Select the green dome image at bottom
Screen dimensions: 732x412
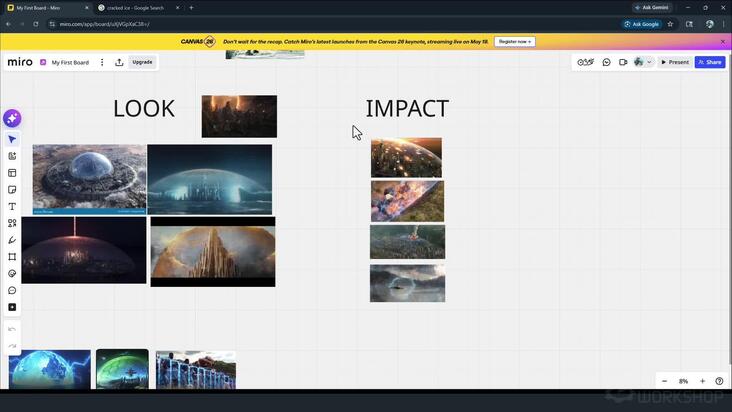click(122, 369)
